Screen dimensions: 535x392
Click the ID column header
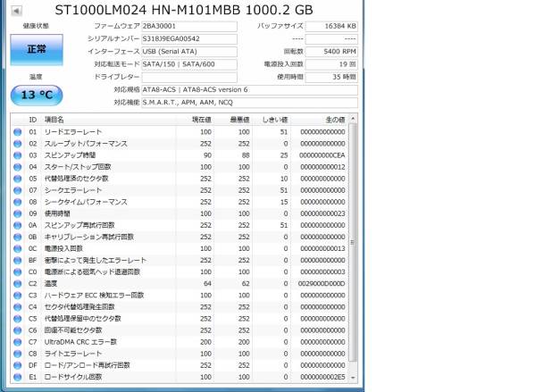coord(33,120)
